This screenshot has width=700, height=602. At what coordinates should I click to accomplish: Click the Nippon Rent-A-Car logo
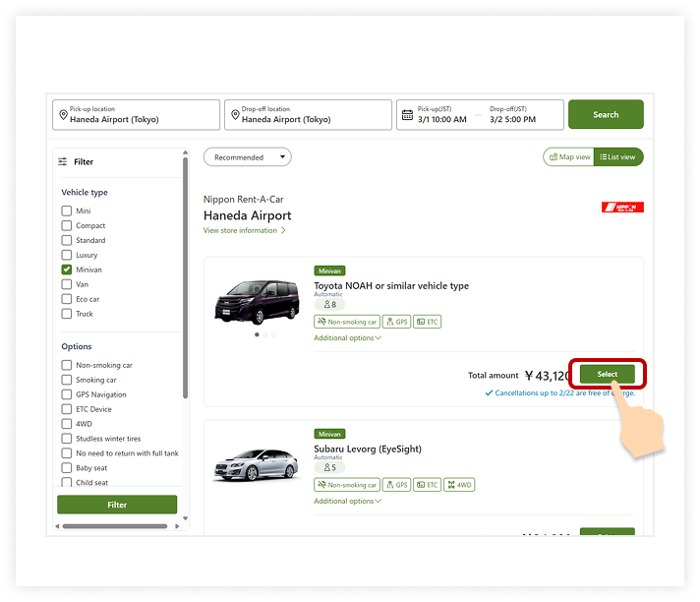coord(622,208)
